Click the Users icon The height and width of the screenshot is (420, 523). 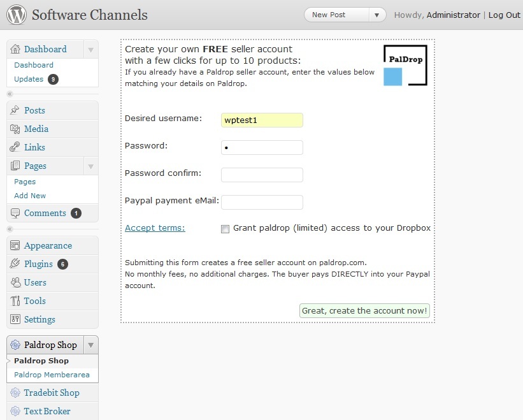point(15,282)
